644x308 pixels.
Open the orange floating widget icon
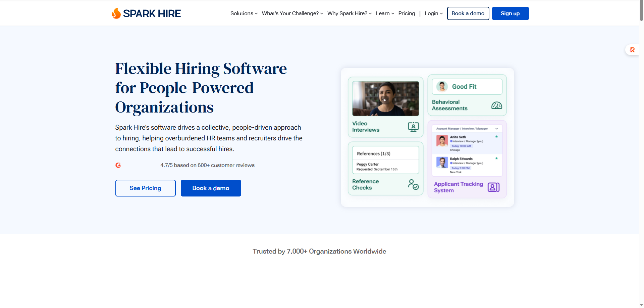coord(632,50)
